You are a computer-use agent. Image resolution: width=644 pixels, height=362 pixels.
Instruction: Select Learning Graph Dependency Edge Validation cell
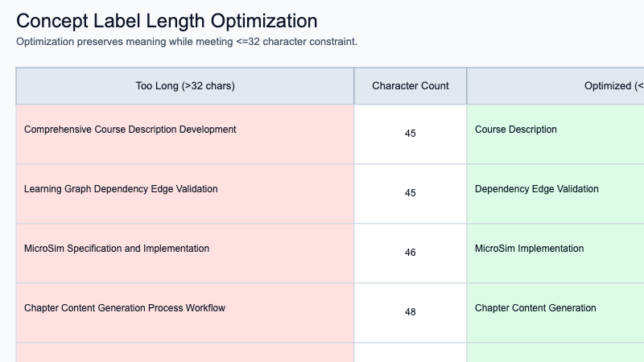(x=185, y=194)
